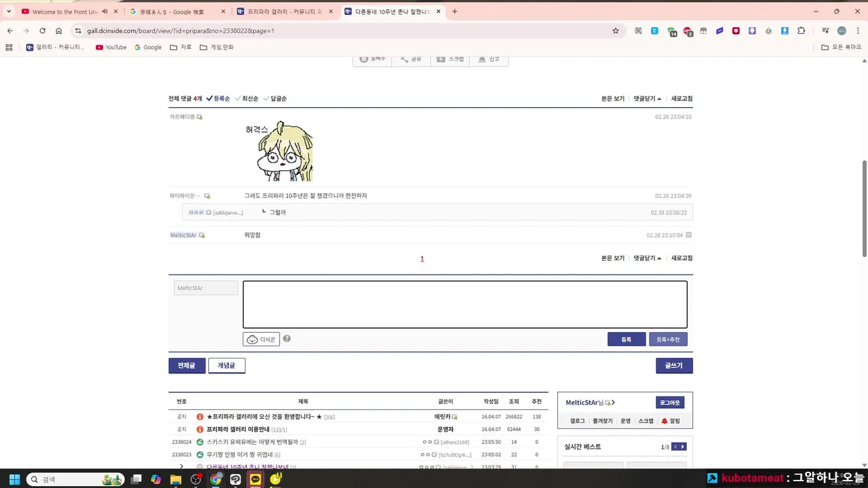Submit comment with 등록 button
The image size is (868, 488).
(627, 340)
